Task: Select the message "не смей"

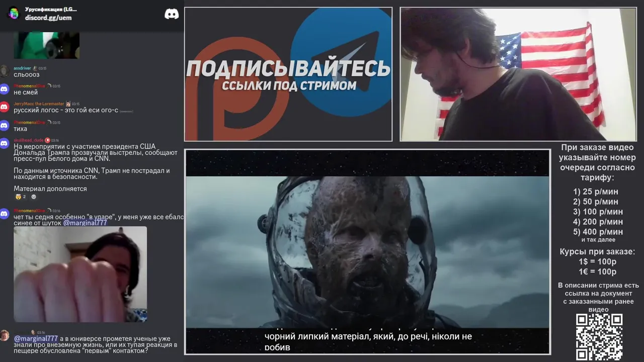Action: pos(26,93)
